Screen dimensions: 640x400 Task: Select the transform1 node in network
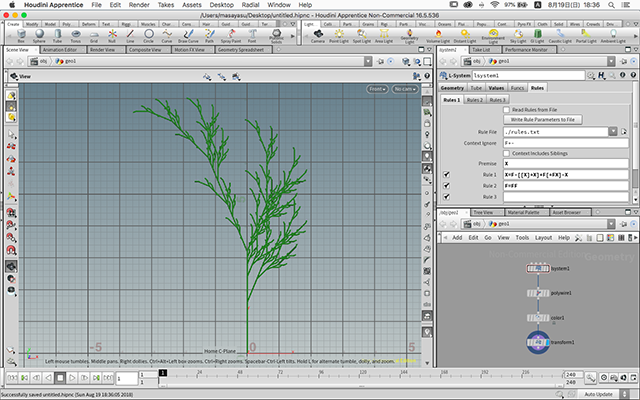tap(539, 343)
